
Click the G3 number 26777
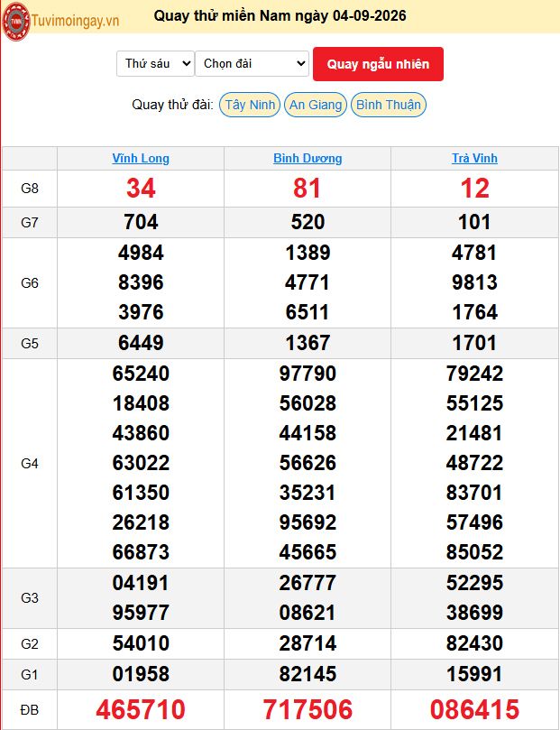click(x=308, y=583)
